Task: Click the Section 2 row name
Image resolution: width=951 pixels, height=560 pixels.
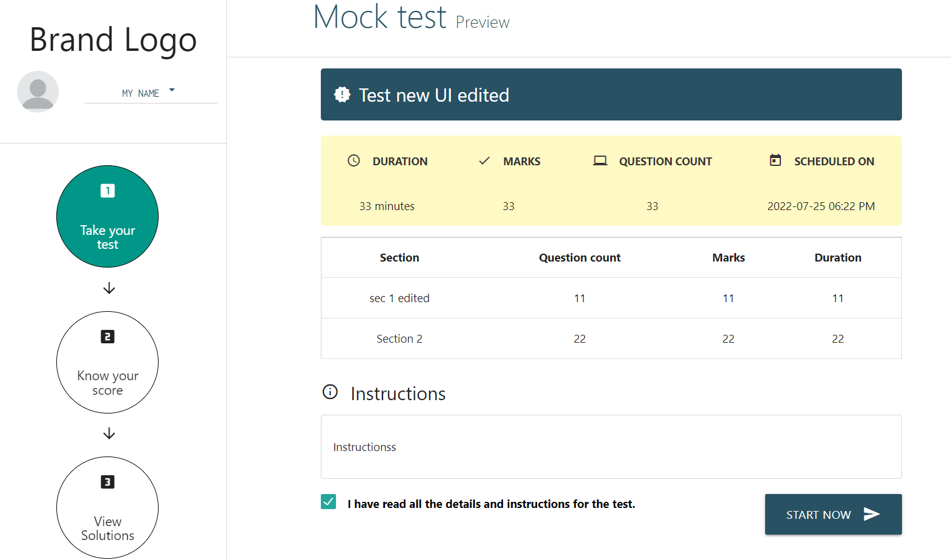Action: coord(400,339)
